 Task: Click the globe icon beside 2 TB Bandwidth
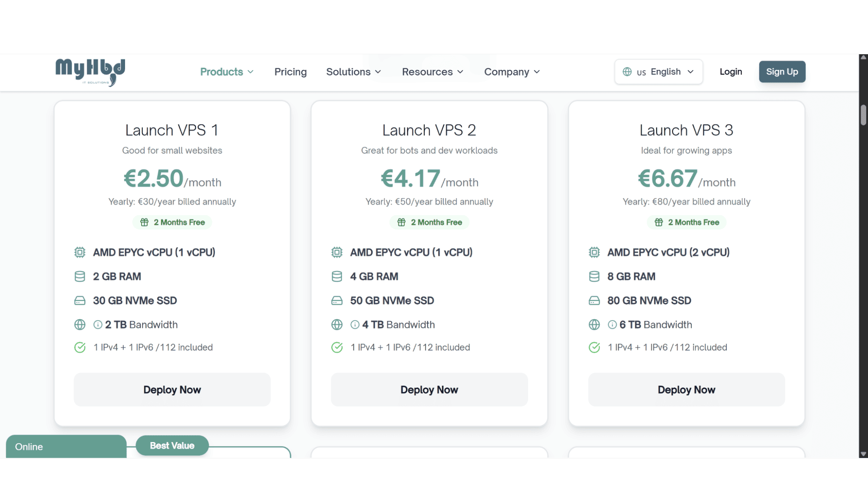pos(80,325)
